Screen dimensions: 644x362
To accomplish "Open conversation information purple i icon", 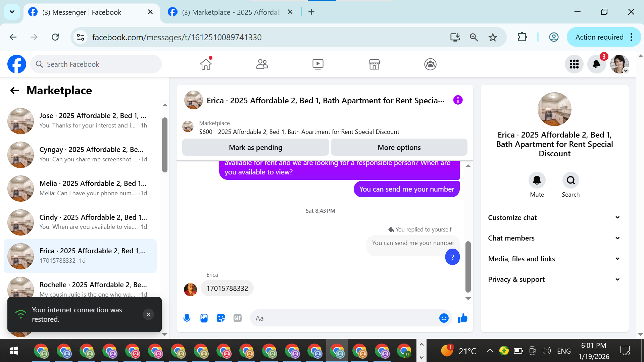I will coord(458,100).
